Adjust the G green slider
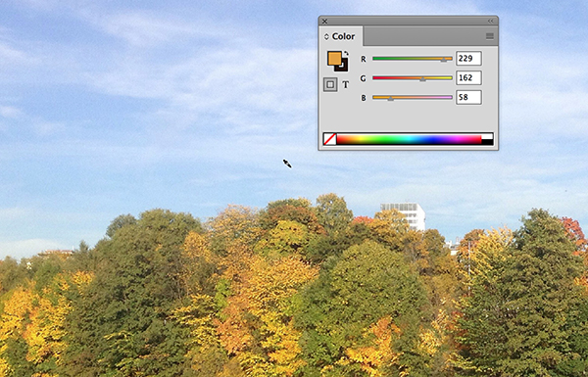The height and width of the screenshot is (377, 588). (x=413, y=78)
